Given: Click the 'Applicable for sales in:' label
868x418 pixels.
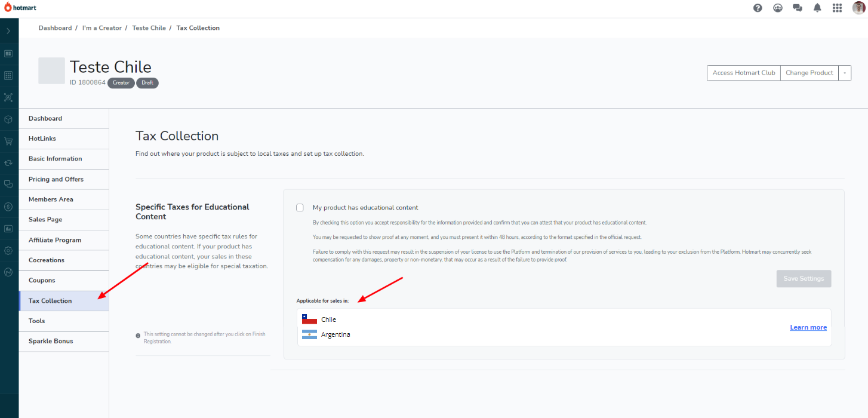Looking at the screenshot, I should [x=322, y=300].
